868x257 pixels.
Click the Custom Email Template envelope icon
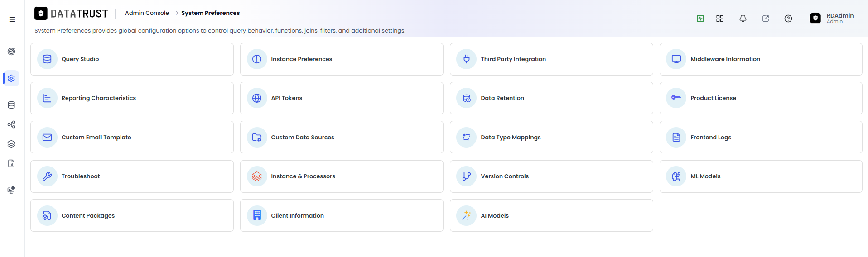pyautogui.click(x=47, y=138)
